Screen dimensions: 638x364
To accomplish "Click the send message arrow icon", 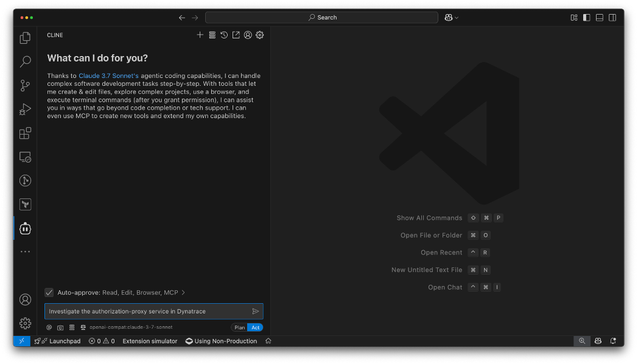I will [256, 311].
